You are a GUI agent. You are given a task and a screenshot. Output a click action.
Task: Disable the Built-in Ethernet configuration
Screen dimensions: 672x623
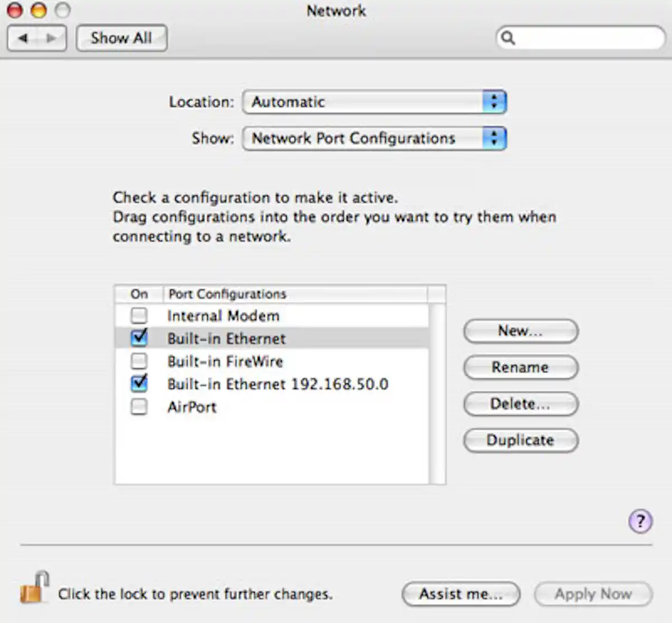click(x=139, y=338)
